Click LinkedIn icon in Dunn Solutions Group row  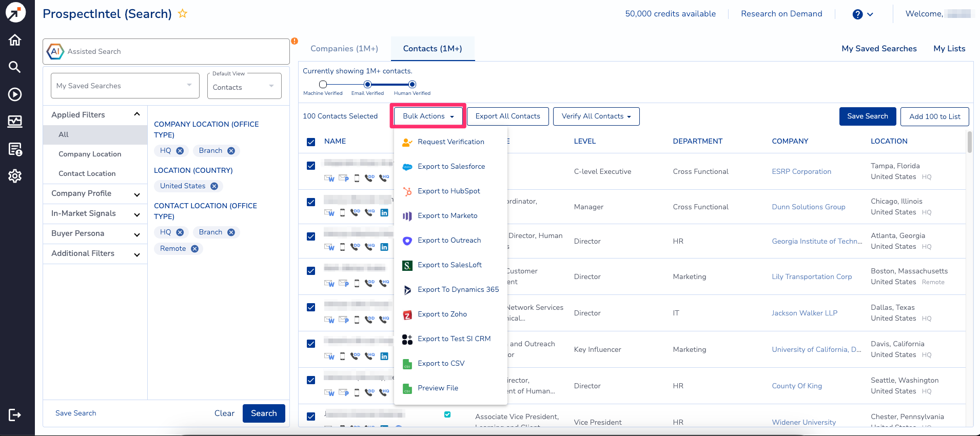pyautogui.click(x=384, y=212)
